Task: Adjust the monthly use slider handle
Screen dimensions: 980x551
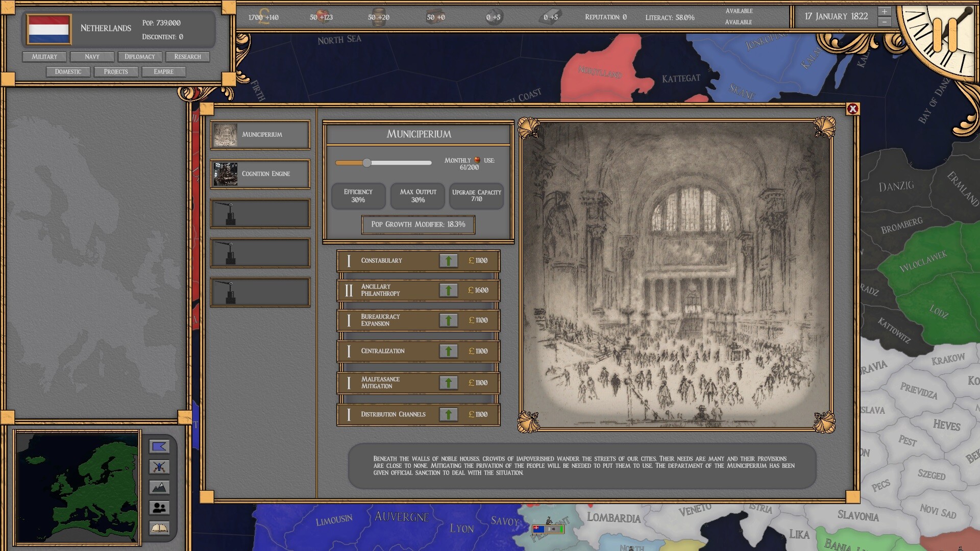Action: (x=367, y=163)
